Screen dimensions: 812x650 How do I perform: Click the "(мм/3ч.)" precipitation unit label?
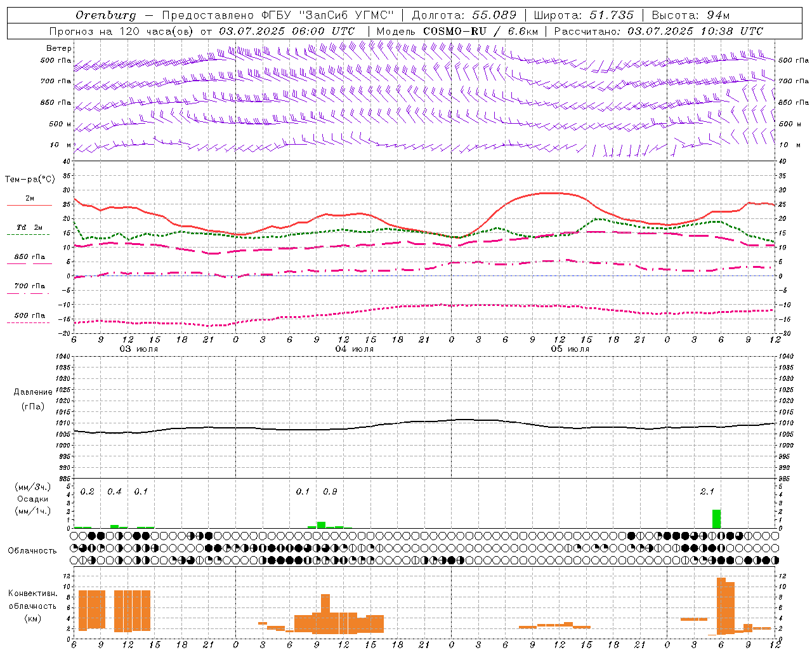pyautogui.click(x=32, y=487)
